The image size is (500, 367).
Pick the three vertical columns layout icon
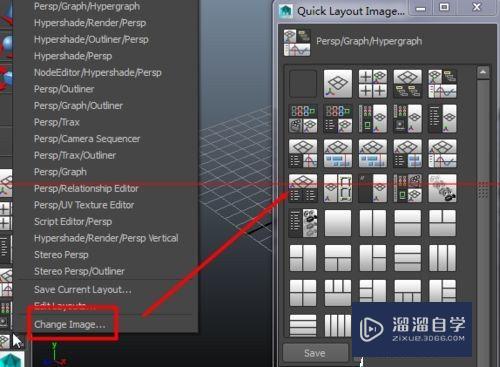tap(442, 258)
